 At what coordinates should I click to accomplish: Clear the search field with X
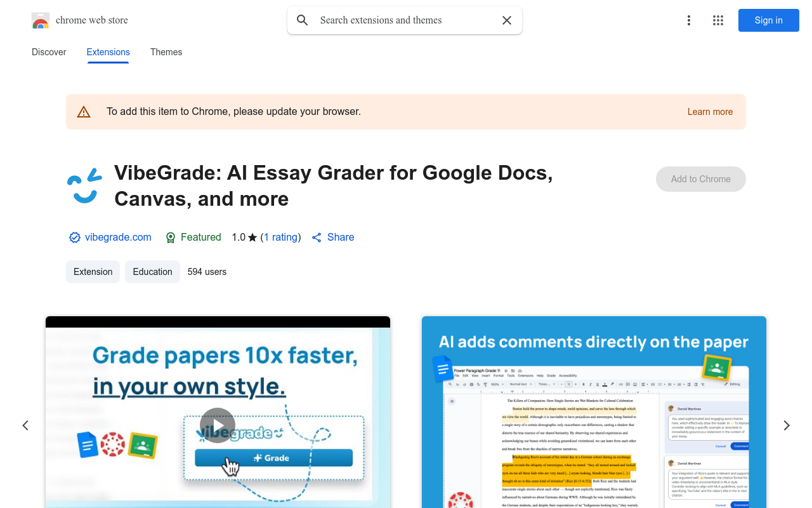[x=507, y=20]
